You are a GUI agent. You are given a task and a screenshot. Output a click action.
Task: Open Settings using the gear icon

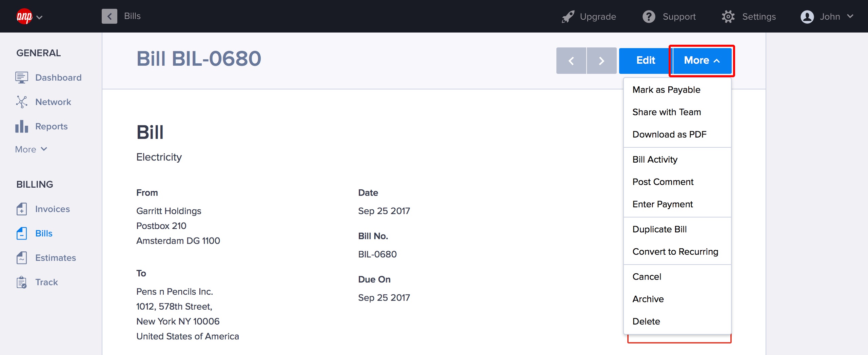[728, 17]
